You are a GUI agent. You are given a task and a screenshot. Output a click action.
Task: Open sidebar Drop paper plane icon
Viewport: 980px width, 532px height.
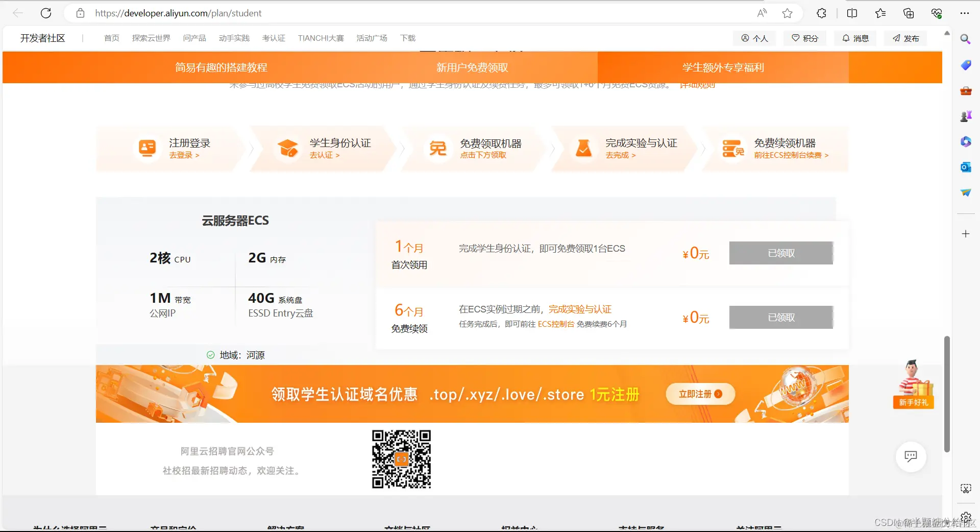pyautogui.click(x=965, y=193)
